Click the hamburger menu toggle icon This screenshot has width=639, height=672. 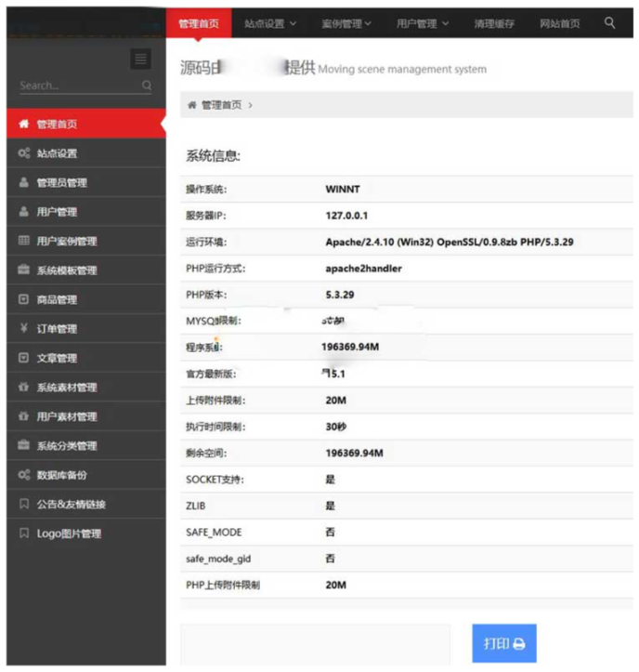(140, 59)
